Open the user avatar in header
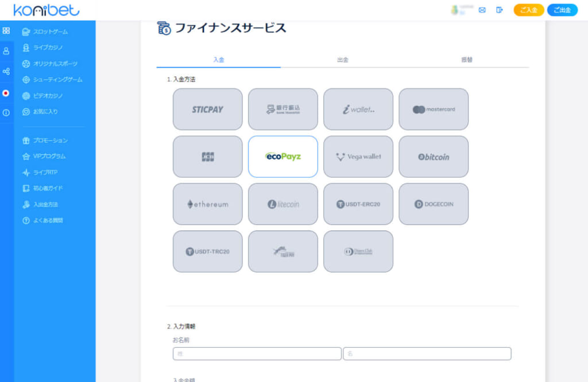 (455, 10)
